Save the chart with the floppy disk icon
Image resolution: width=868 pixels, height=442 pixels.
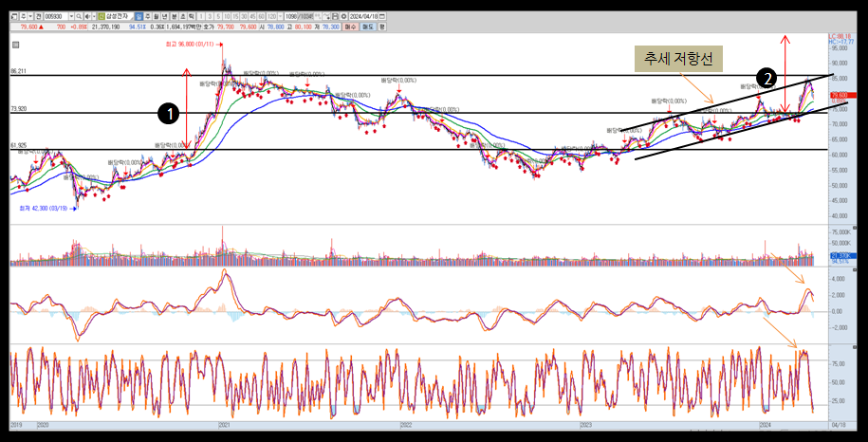point(335,16)
